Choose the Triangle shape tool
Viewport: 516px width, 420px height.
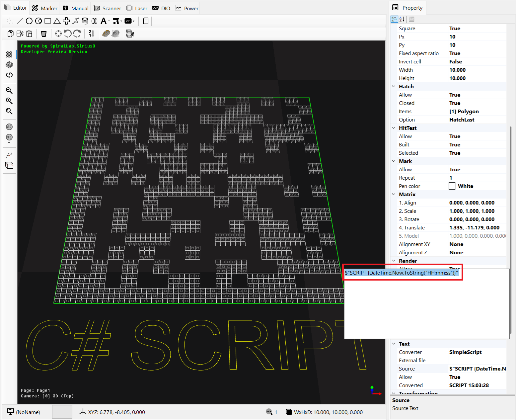(57, 21)
